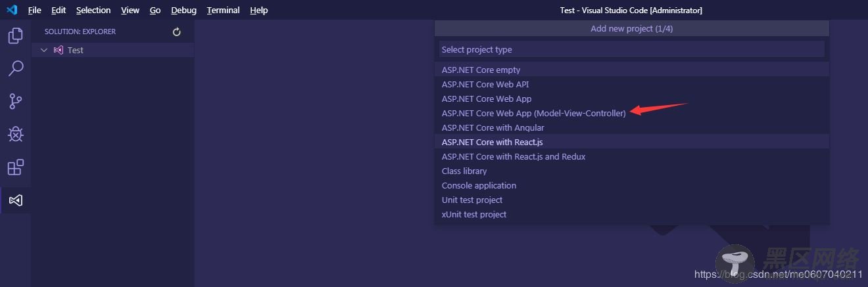Click the VS Code logo in title bar

(11, 10)
